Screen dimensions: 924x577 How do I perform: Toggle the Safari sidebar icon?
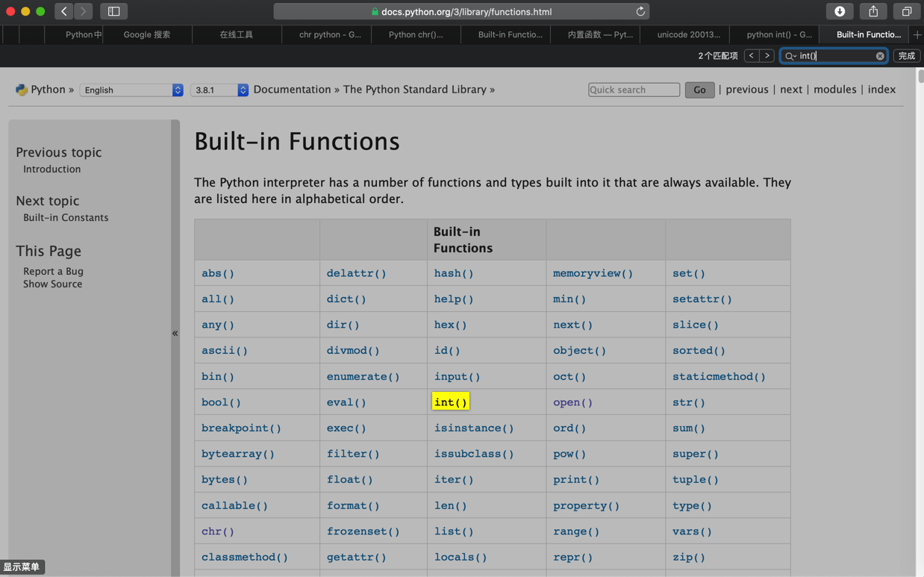[113, 11]
